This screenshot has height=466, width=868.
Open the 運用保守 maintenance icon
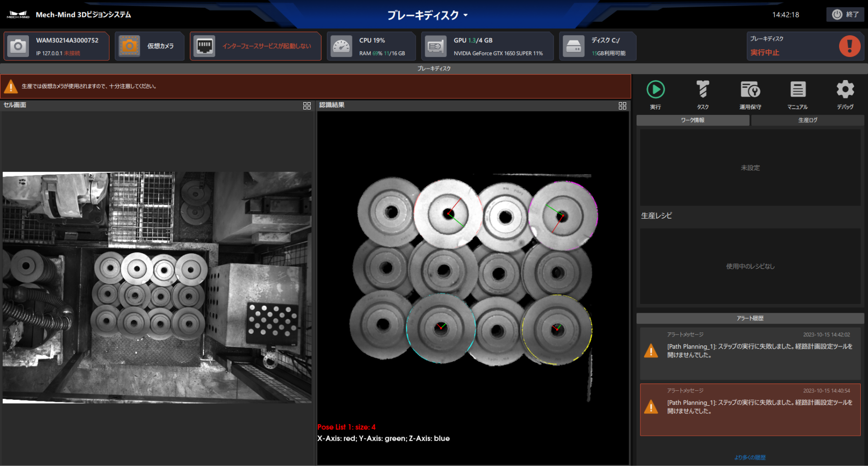(x=750, y=90)
